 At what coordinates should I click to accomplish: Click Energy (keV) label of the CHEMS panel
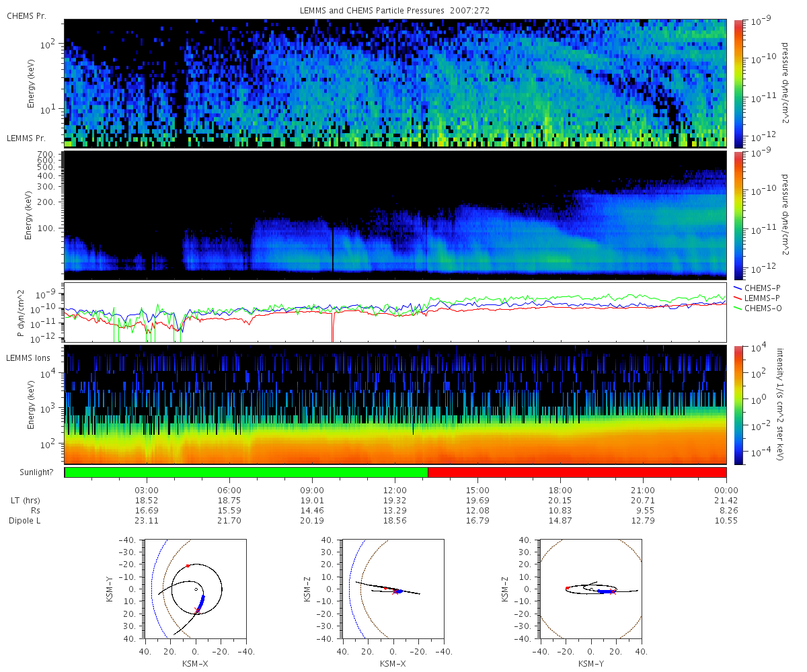(31, 83)
